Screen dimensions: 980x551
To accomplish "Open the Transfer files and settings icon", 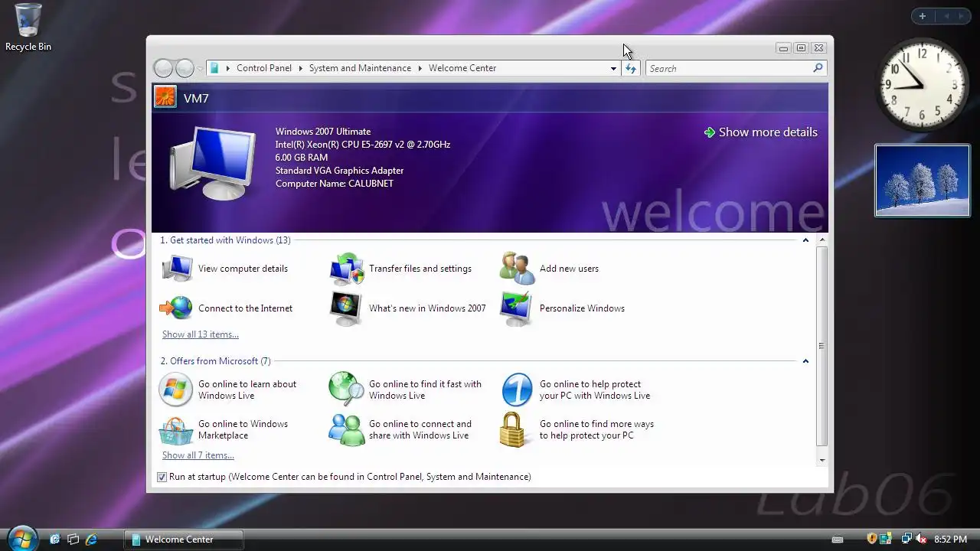I will pos(347,269).
